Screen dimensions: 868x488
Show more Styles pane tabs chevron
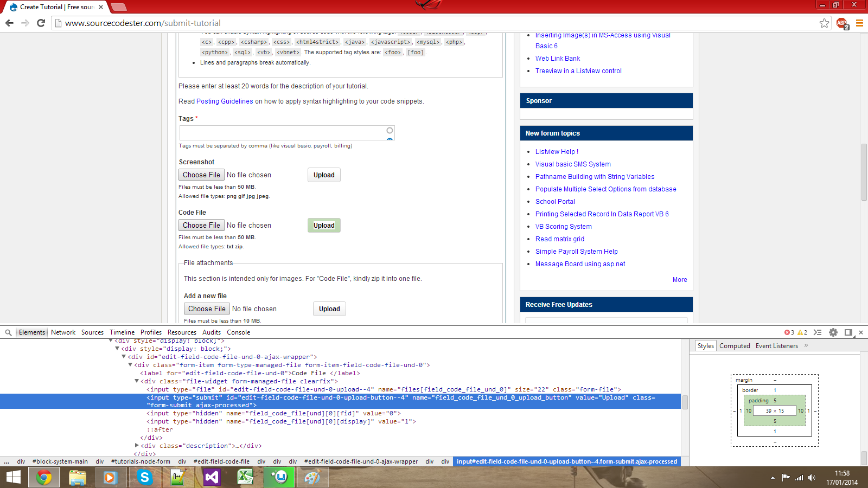(x=806, y=345)
